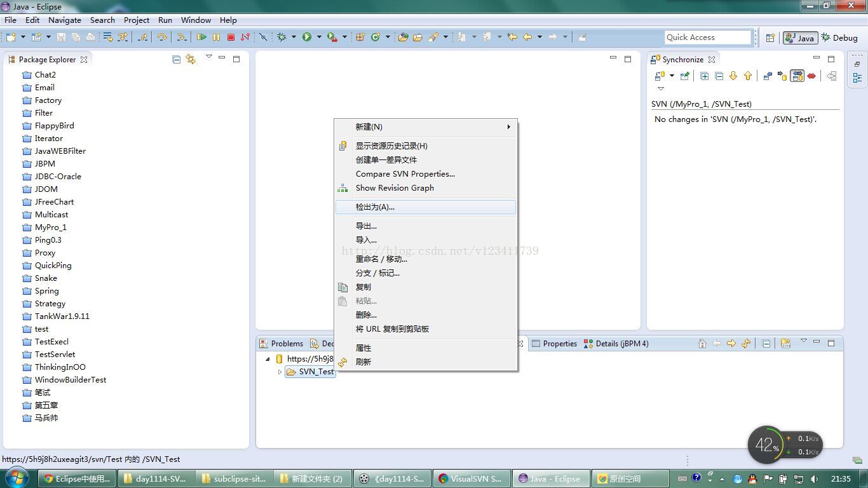Image resolution: width=868 pixels, height=488 pixels.
Task: Go to next difference down arrow
Action: click(733, 76)
